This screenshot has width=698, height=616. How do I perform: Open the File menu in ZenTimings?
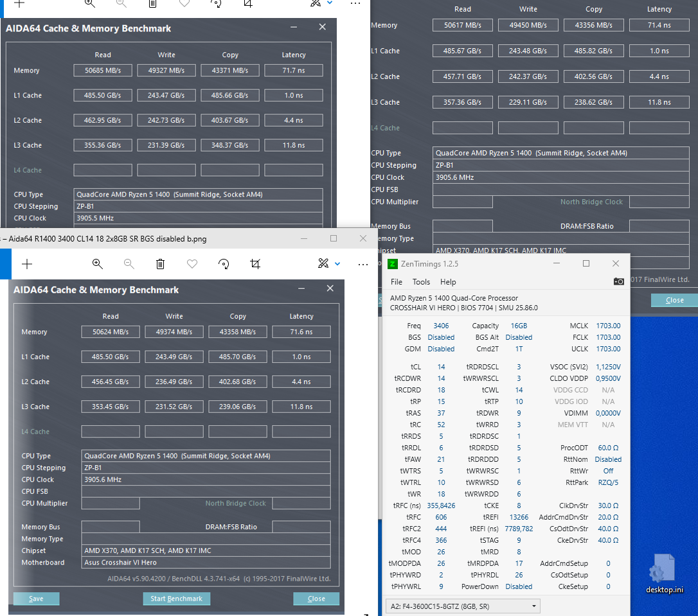396,281
